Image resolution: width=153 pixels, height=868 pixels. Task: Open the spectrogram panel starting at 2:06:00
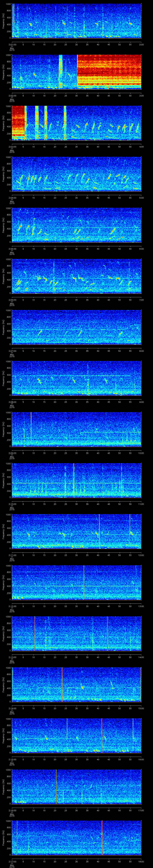(77, 276)
